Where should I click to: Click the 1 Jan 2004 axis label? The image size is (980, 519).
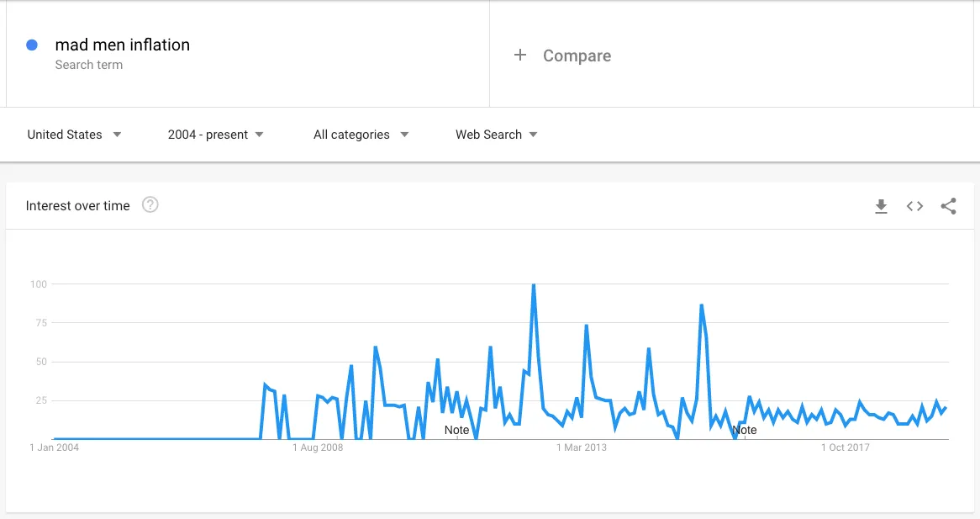point(55,448)
